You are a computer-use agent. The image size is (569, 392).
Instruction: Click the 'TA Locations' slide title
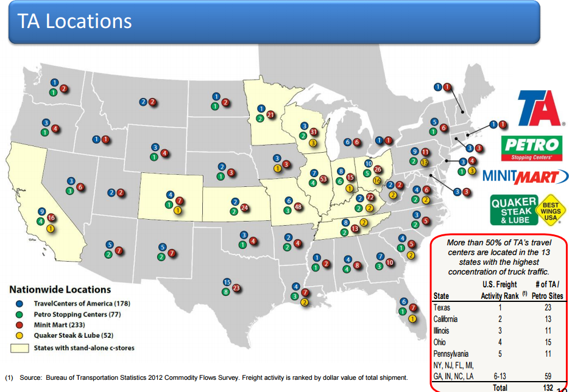tap(74, 21)
